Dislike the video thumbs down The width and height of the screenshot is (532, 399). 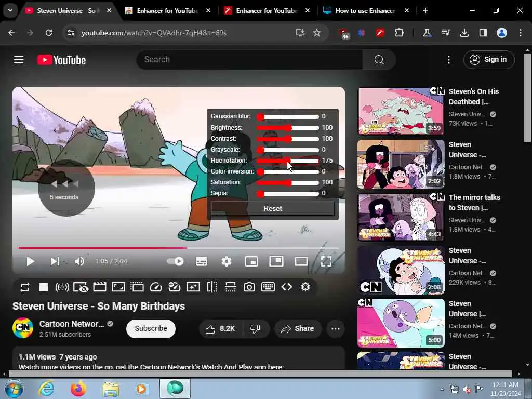pos(256,328)
